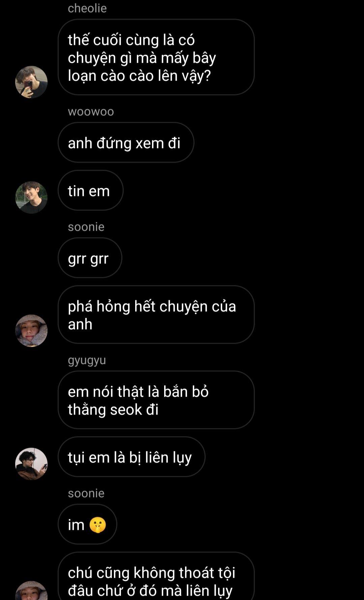Select the 'anh đứng xem đi' bubble
This screenshot has height=600, width=364.
(126, 142)
